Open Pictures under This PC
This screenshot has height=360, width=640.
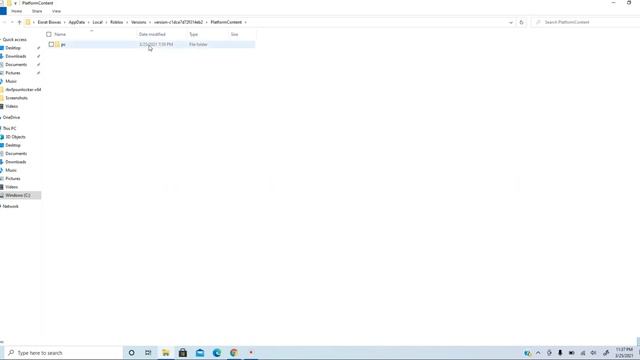[x=13, y=179]
